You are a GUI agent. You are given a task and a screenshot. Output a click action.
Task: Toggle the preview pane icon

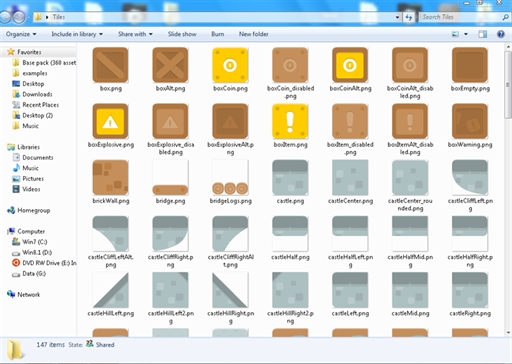(482, 34)
